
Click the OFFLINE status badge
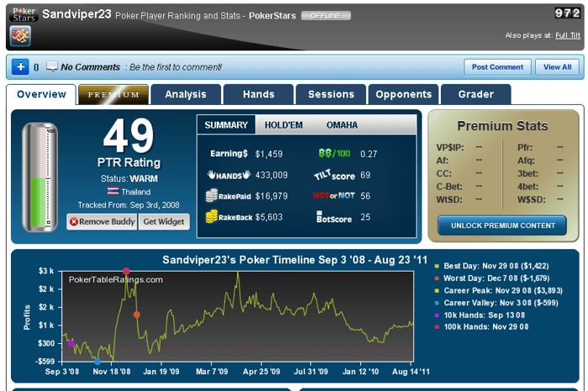(x=326, y=16)
